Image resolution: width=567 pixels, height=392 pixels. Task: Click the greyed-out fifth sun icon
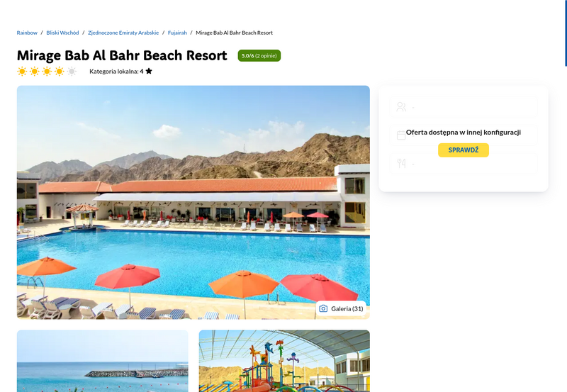click(72, 71)
